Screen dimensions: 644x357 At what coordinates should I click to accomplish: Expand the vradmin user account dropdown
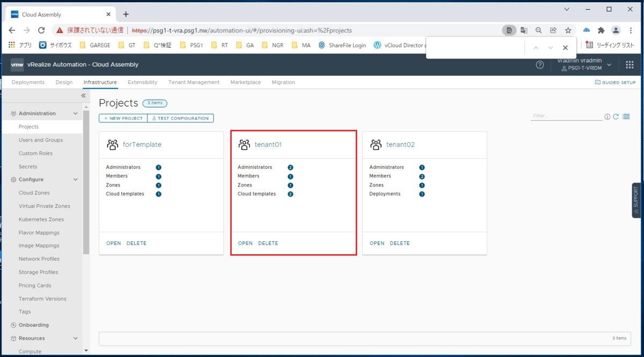[609, 65]
